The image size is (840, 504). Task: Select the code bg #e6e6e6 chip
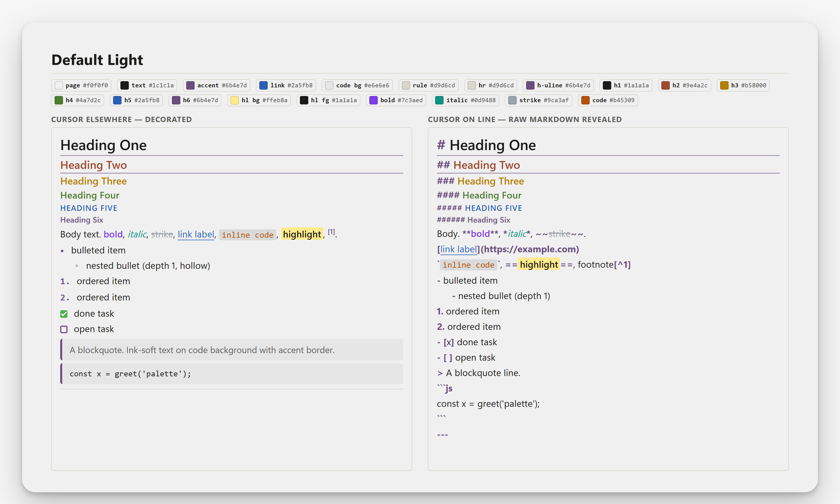(357, 85)
